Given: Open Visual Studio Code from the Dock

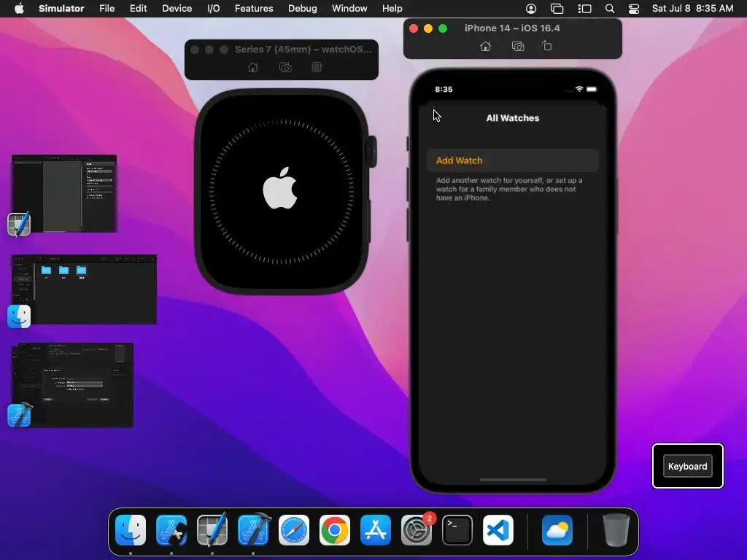Looking at the screenshot, I should [x=498, y=529].
